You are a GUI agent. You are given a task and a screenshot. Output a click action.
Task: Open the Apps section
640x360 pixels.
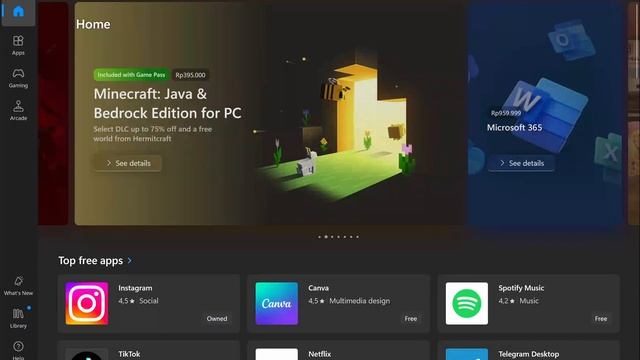[18, 45]
